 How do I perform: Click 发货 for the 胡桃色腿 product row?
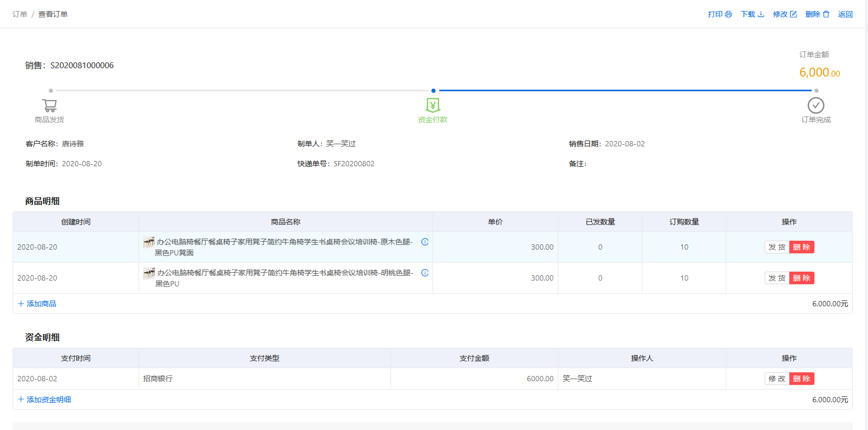[777, 278]
